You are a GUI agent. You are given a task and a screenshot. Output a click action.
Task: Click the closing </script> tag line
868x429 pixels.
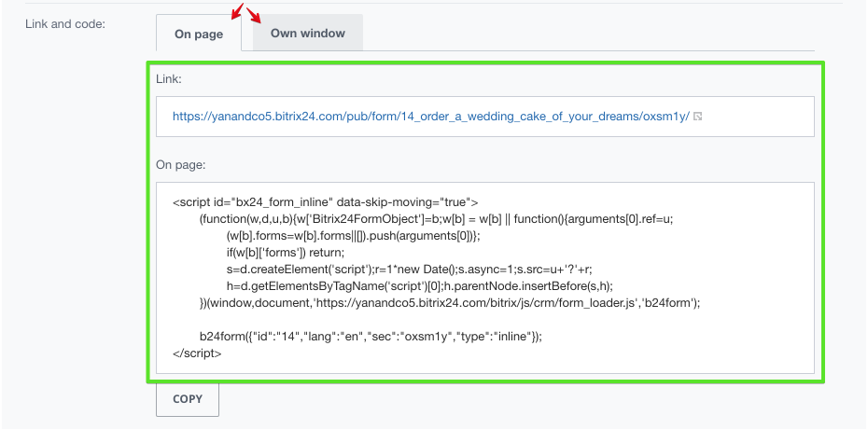pyautogui.click(x=197, y=353)
